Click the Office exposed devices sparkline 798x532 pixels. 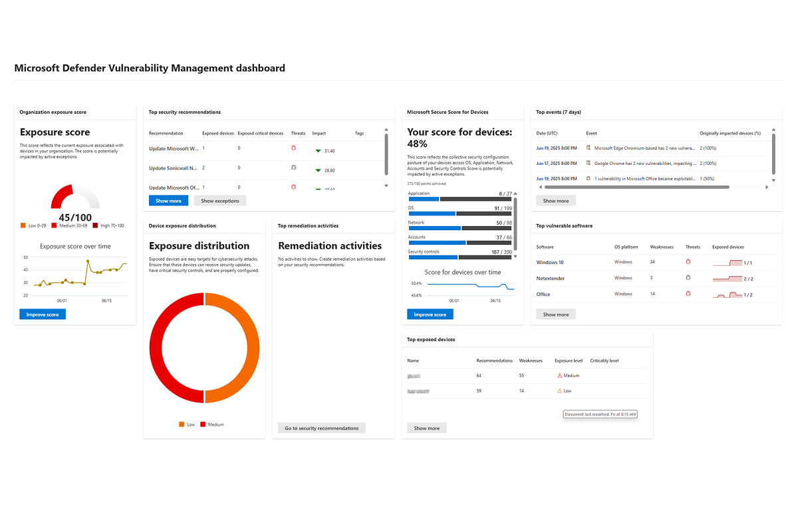(x=728, y=294)
